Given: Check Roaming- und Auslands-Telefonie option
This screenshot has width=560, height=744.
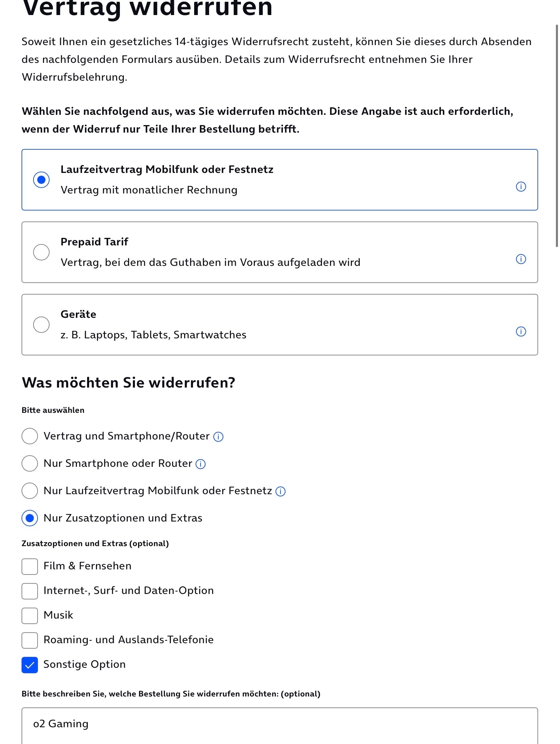Looking at the screenshot, I should pos(30,640).
